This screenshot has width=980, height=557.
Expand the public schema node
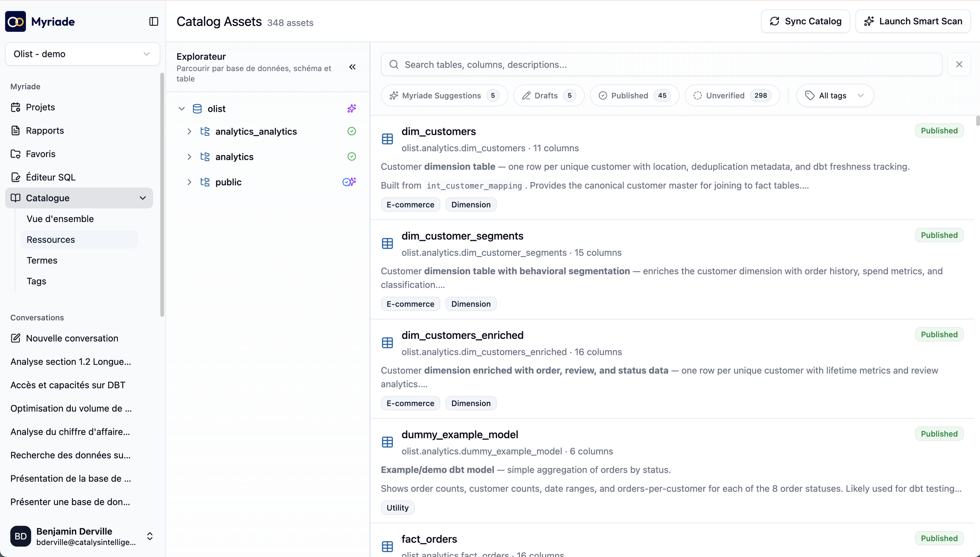pyautogui.click(x=189, y=182)
